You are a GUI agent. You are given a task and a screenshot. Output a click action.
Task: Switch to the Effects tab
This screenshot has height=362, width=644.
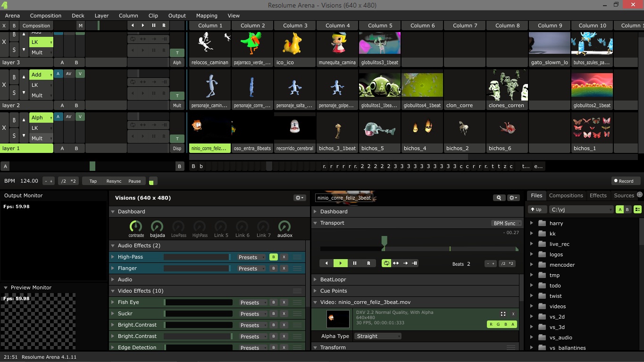tap(598, 195)
